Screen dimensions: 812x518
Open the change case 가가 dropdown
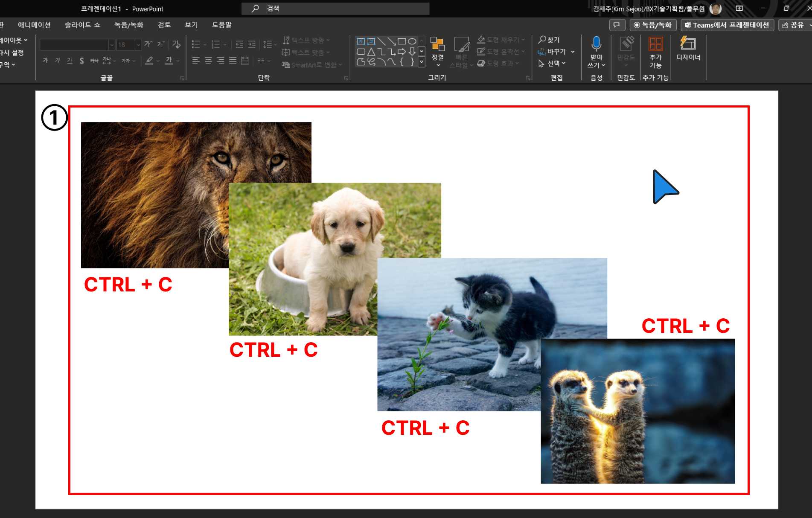tap(128, 61)
